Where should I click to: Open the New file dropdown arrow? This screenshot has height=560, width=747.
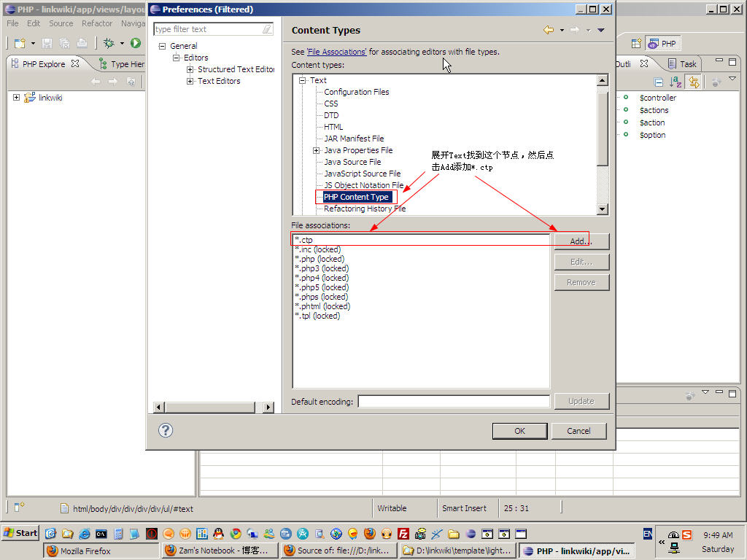click(x=33, y=43)
